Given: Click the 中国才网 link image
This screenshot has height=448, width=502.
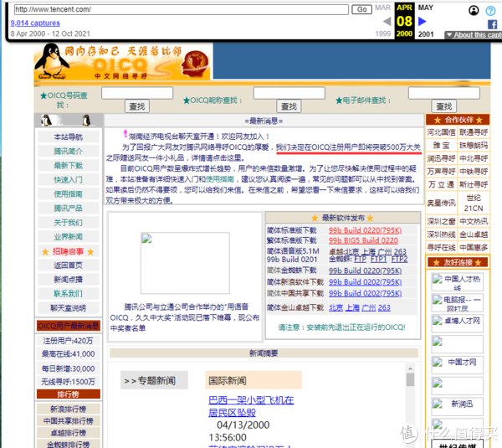Looking at the screenshot, I should pos(457,365).
